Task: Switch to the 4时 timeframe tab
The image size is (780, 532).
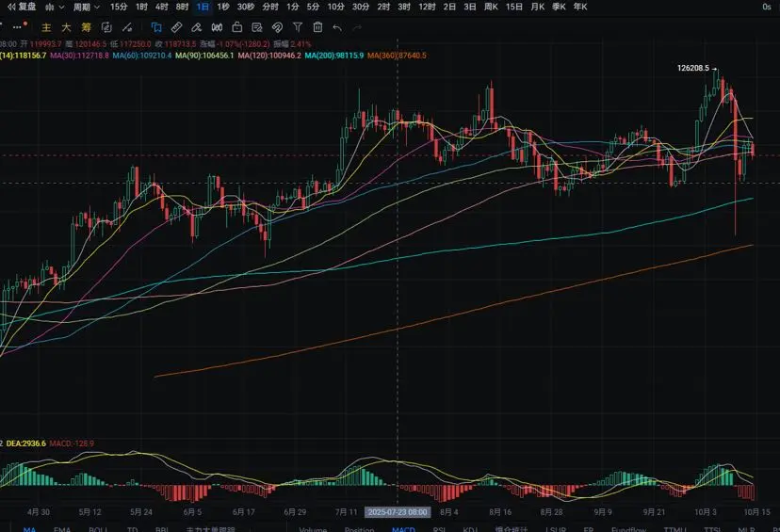Action: coord(162,7)
